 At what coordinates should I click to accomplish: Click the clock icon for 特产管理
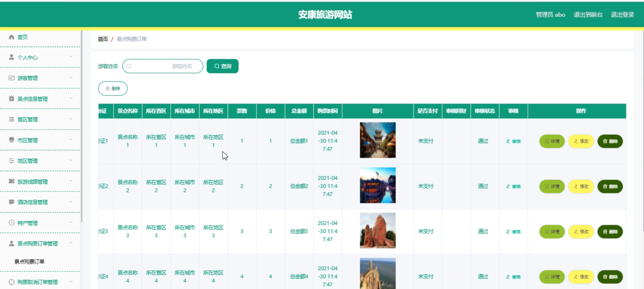pyautogui.click(x=12, y=223)
